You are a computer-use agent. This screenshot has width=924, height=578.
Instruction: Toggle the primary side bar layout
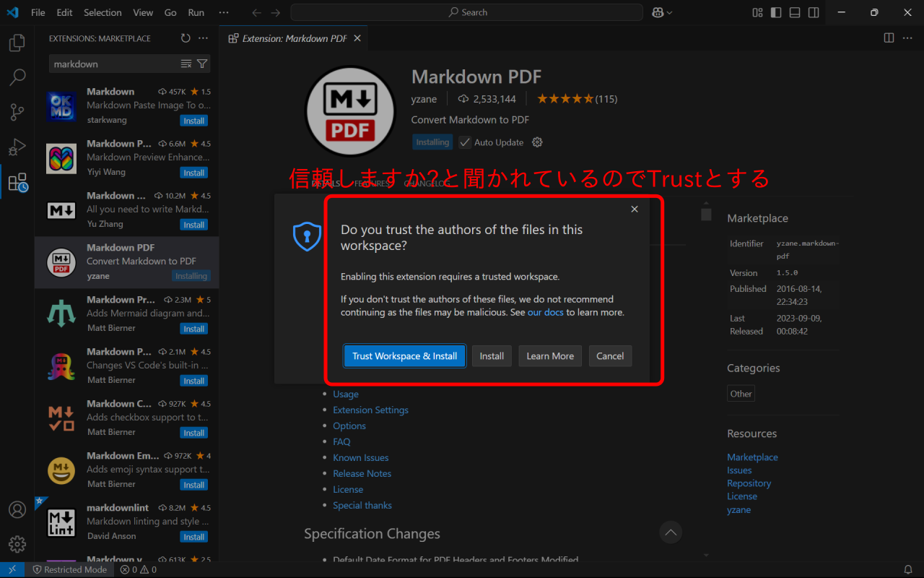776,12
